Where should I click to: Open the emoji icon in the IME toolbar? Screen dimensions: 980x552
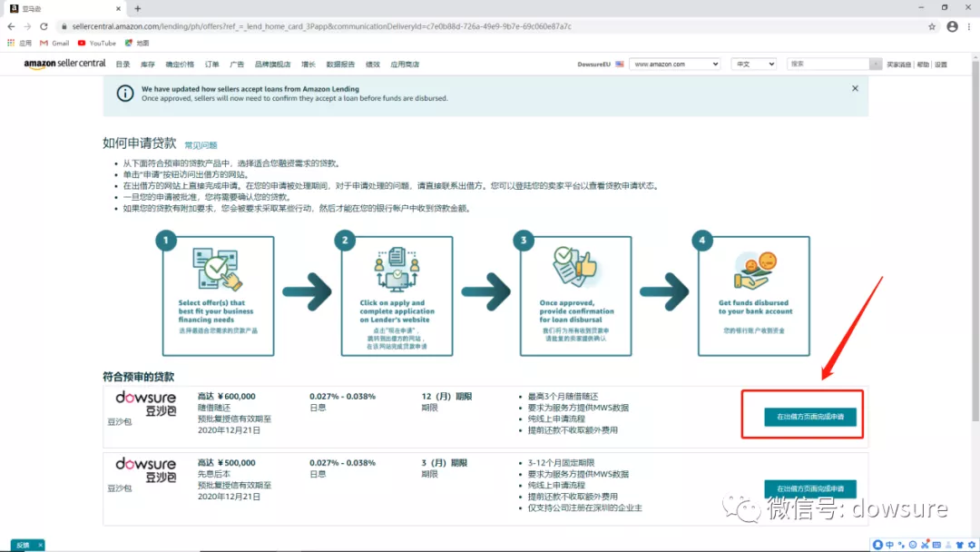pyautogui.click(x=913, y=545)
